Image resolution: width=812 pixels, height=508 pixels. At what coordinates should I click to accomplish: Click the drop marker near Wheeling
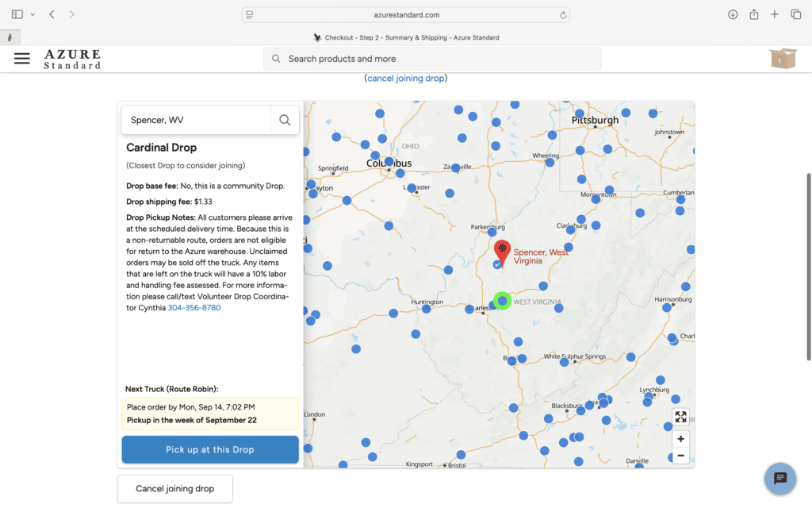coord(550,162)
